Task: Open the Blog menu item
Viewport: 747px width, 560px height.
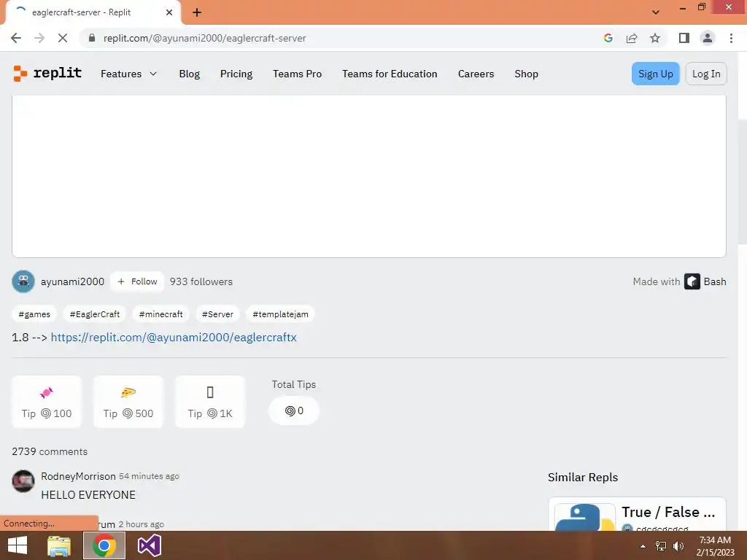Action: click(190, 74)
